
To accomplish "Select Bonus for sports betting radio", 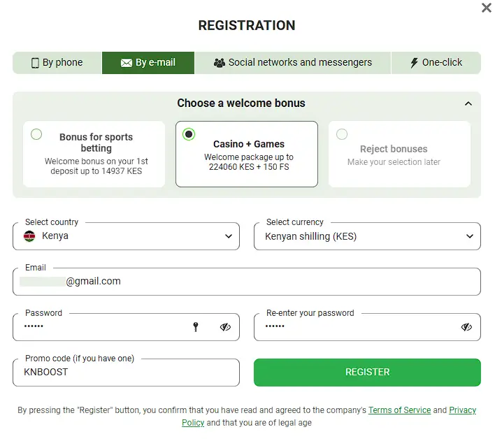I will pos(36,134).
